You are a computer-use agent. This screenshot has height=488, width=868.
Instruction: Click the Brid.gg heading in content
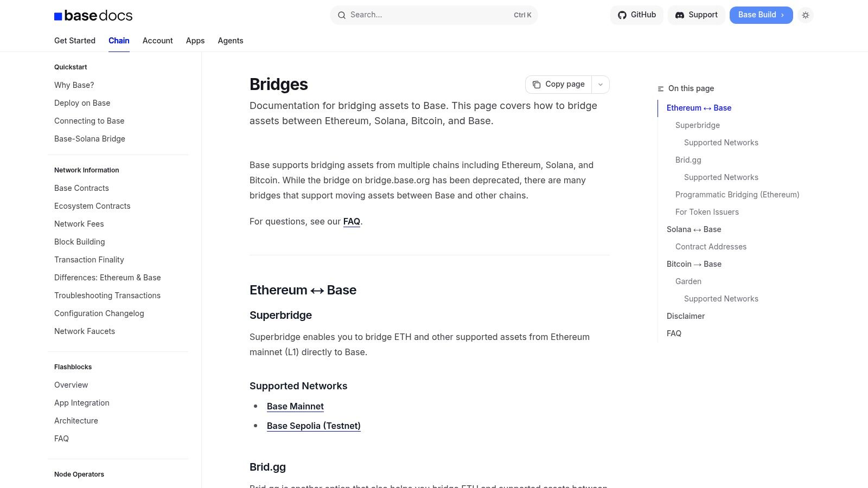click(267, 467)
